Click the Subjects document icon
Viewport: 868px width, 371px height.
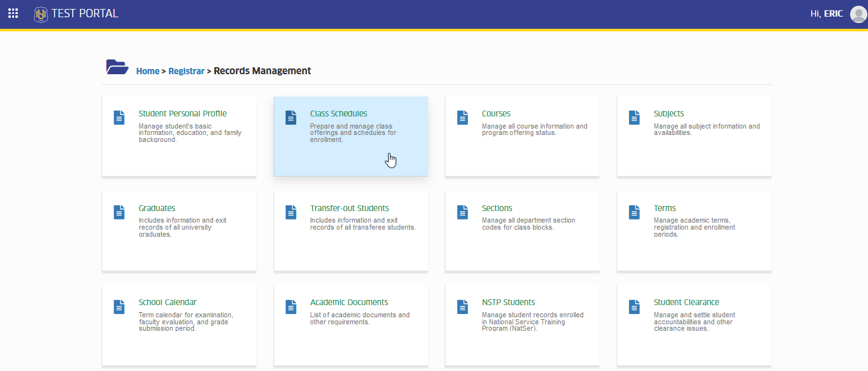pos(634,117)
